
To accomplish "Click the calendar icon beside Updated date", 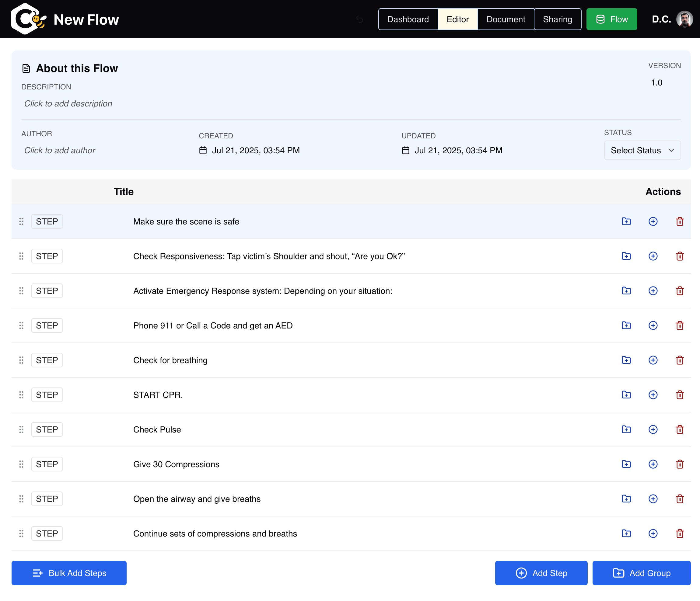I will coord(405,150).
